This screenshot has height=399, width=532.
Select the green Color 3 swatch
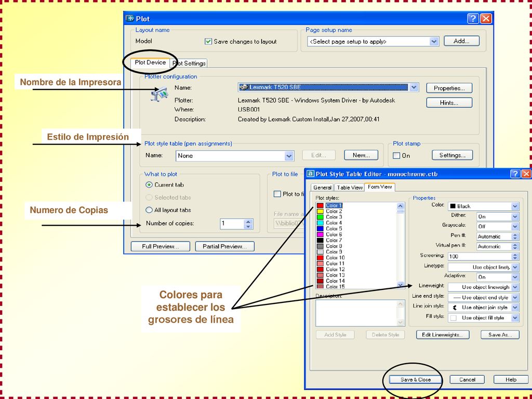(x=320, y=217)
